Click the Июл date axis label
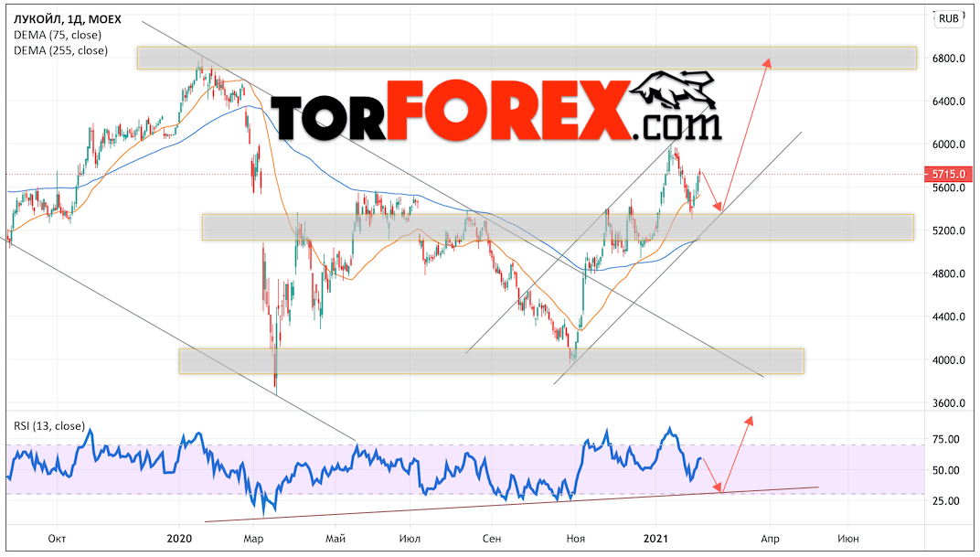980x557 pixels. [410, 538]
